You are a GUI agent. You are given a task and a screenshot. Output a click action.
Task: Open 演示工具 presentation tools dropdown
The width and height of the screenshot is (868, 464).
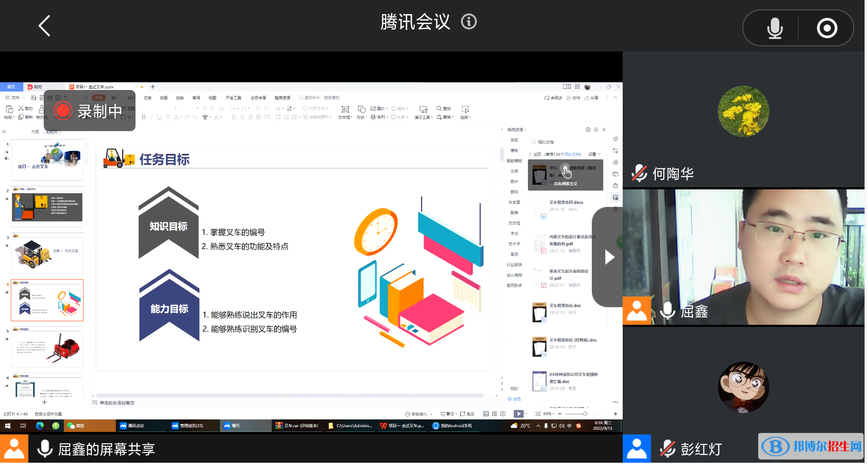[x=423, y=112]
